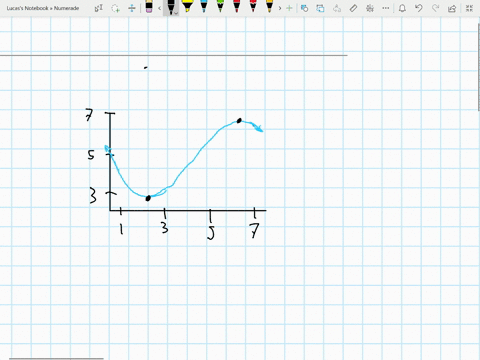Select the orange pen

(x=269, y=7)
